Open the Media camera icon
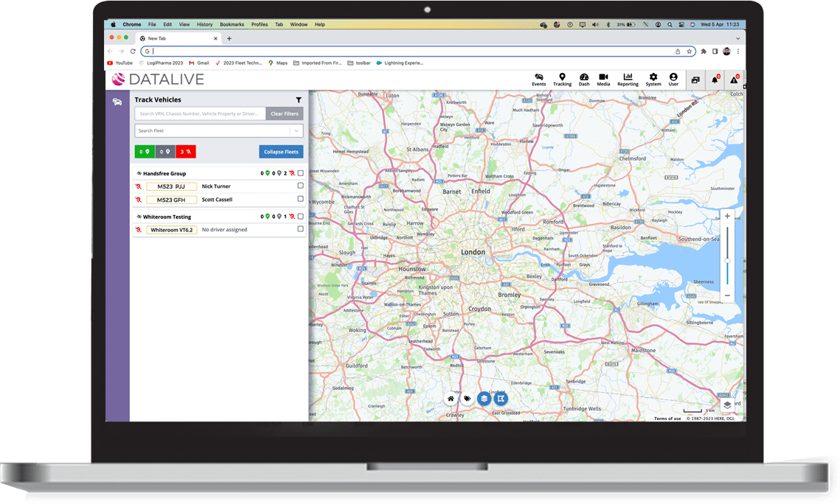 coord(603,80)
